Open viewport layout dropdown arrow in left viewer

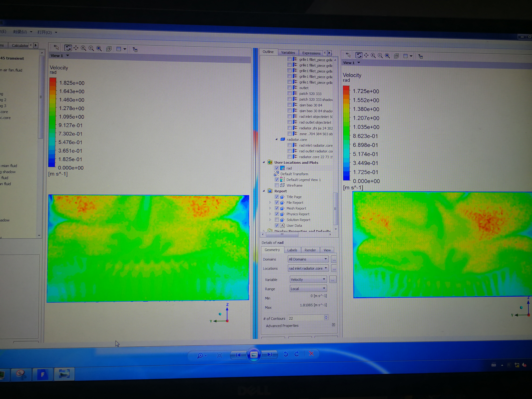[x=125, y=49]
